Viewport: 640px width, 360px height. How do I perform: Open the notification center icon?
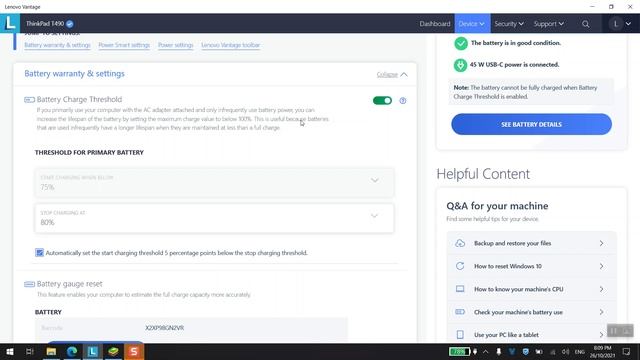pos(626,351)
